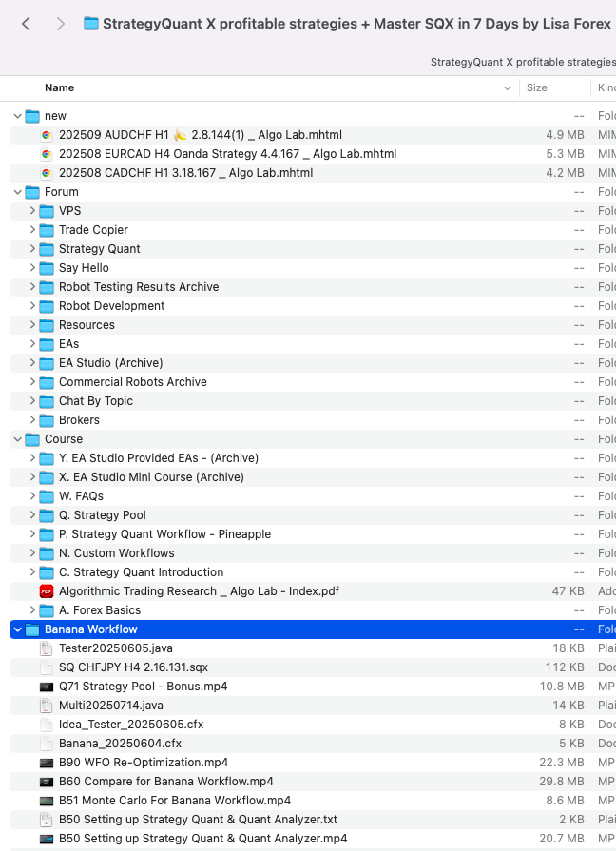The height and width of the screenshot is (851, 616).
Task: Sort files by the Size column header
Action: click(x=537, y=87)
